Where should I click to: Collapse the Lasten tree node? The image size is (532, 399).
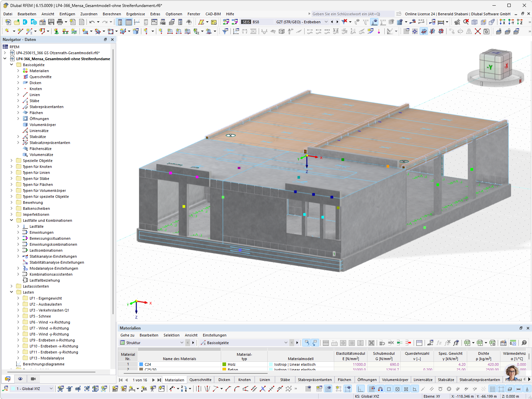[11, 292]
